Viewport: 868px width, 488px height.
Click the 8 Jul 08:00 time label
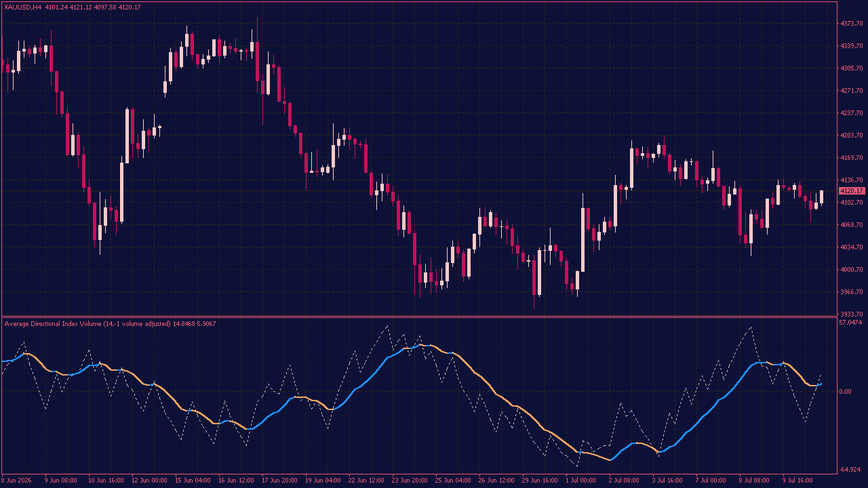[x=754, y=481]
